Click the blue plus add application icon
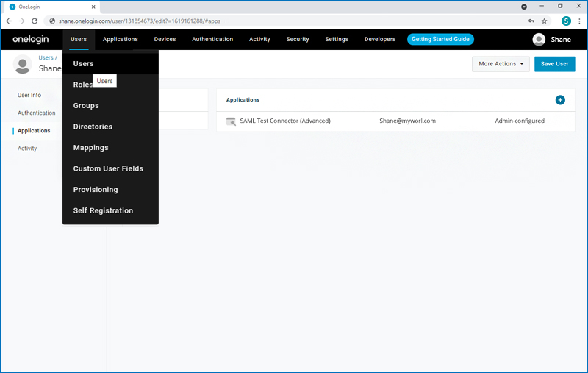 pyautogui.click(x=560, y=100)
